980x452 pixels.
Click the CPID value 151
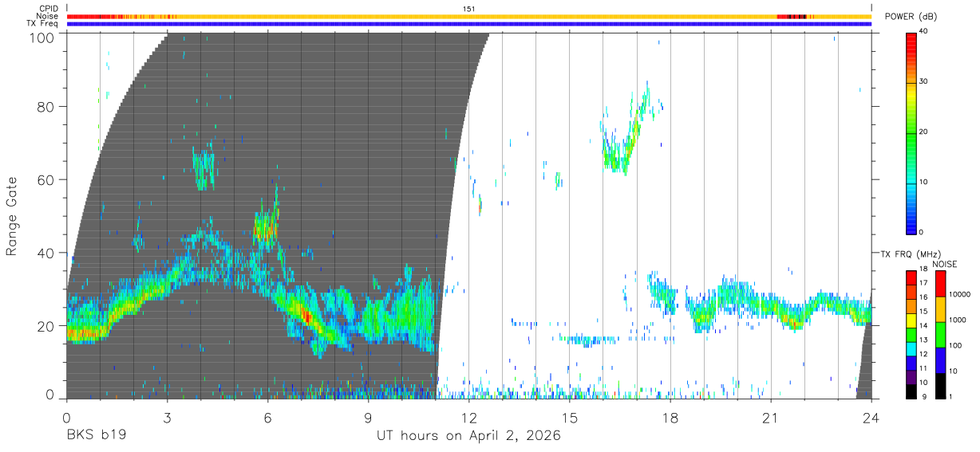[469, 9]
